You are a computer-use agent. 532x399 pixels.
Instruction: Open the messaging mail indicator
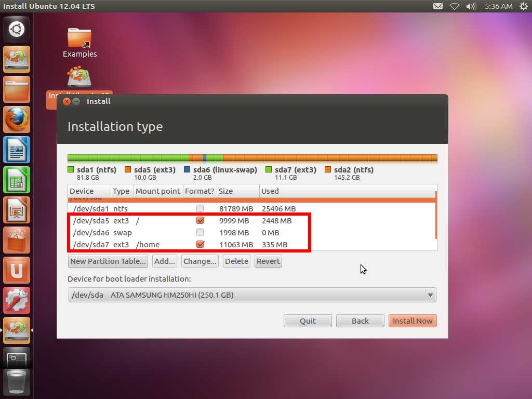point(438,6)
